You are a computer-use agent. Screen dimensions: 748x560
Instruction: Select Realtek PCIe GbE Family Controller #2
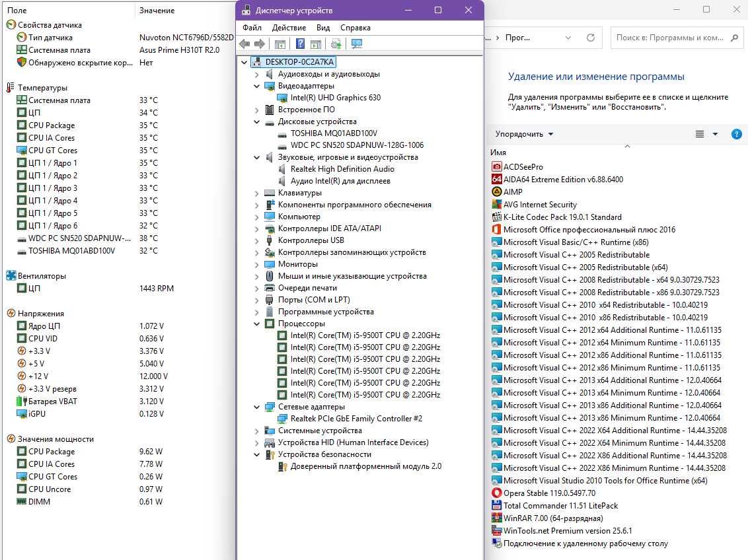tap(356, 419)
